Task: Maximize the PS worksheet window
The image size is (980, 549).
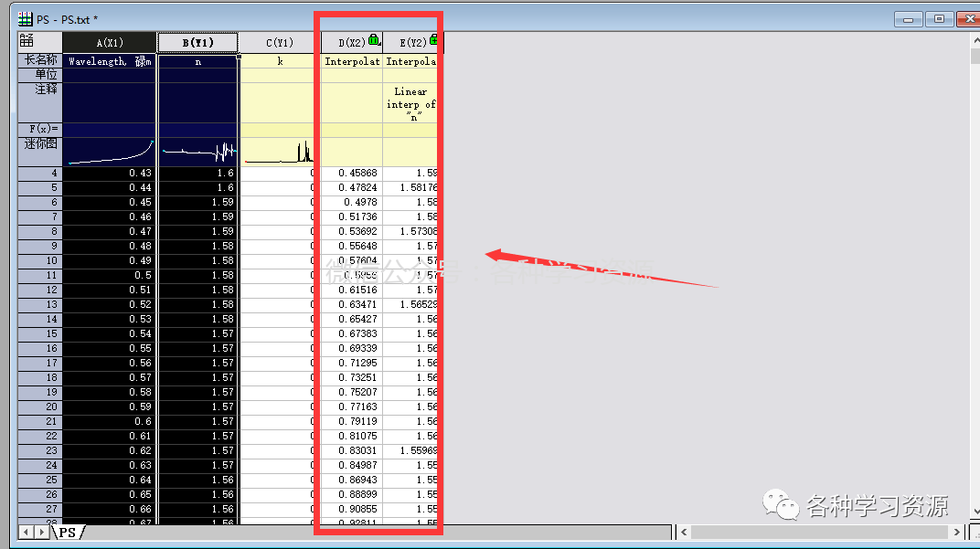Action: [938, 18]
